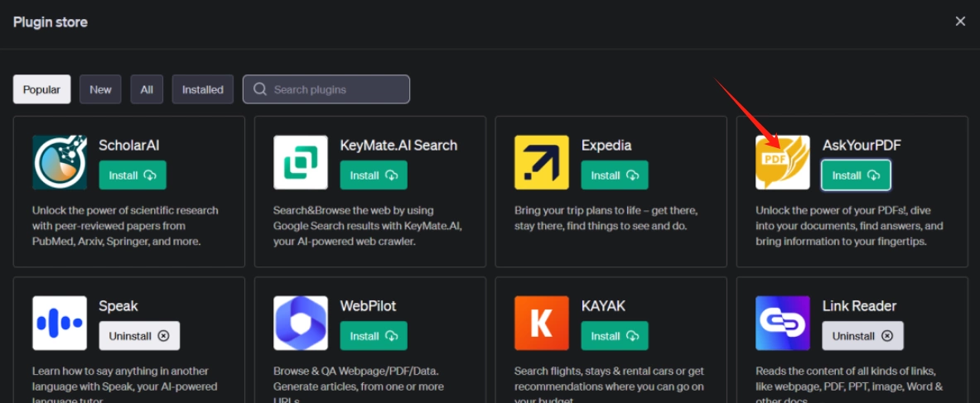Click the ScholarAI plugin logo

click(x=60, y=162)
